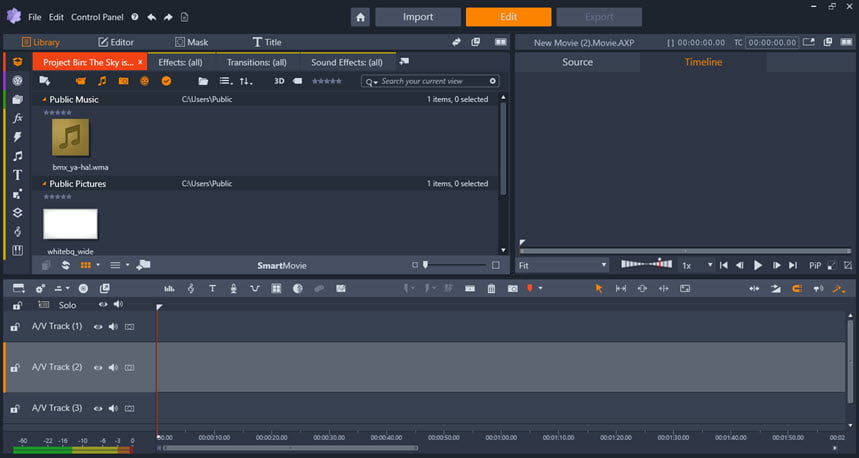
Task: Click the Home icon button
Action: (360, 17)
